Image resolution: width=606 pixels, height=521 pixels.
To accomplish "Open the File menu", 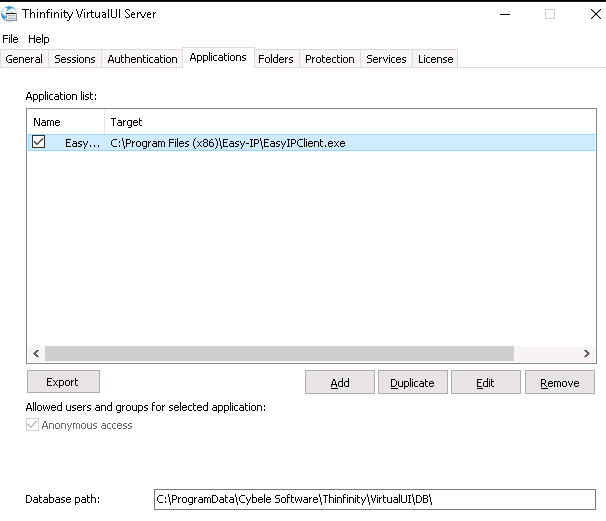I will [x=10, y=39].
